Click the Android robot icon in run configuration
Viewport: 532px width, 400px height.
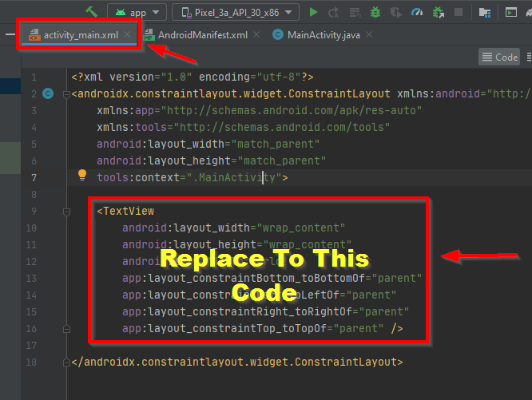(121, 13)
